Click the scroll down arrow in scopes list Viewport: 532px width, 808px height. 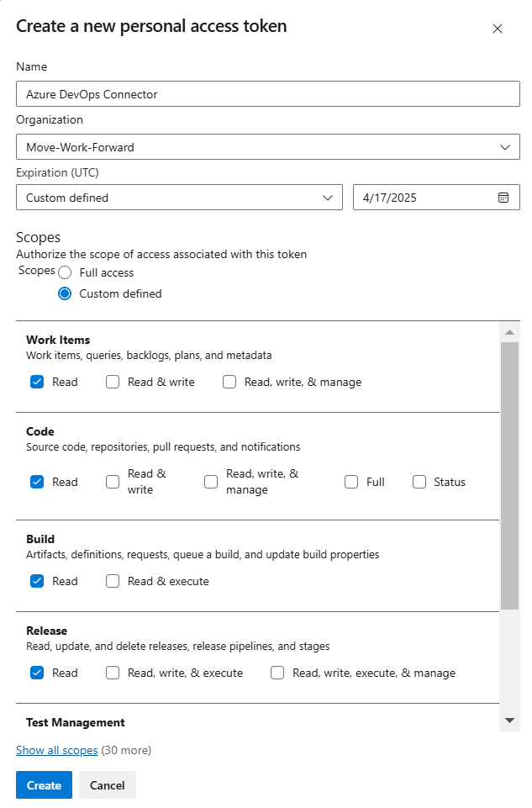coord(509,721)
